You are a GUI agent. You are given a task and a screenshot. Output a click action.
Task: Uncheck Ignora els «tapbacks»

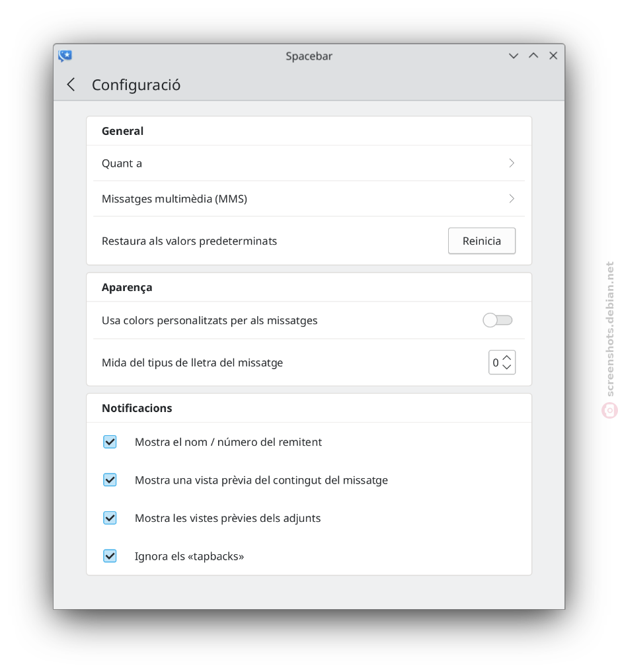click(110, 556)
